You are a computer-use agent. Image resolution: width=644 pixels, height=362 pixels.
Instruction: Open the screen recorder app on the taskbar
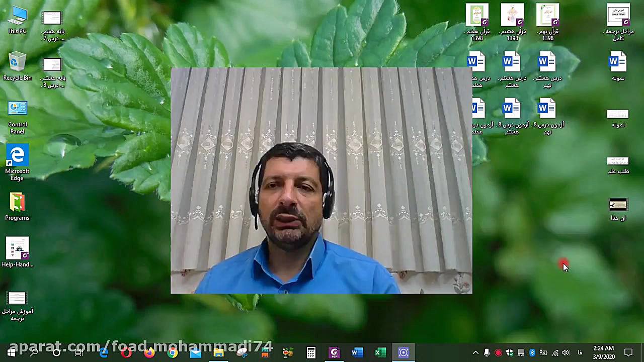pos(404,352)
